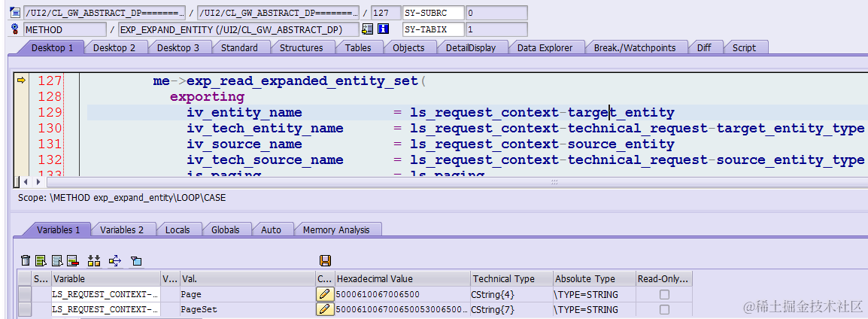Switch to the Desktop 1 tab
The width and height of the screenshot is (868, 319).
point(52,47)
